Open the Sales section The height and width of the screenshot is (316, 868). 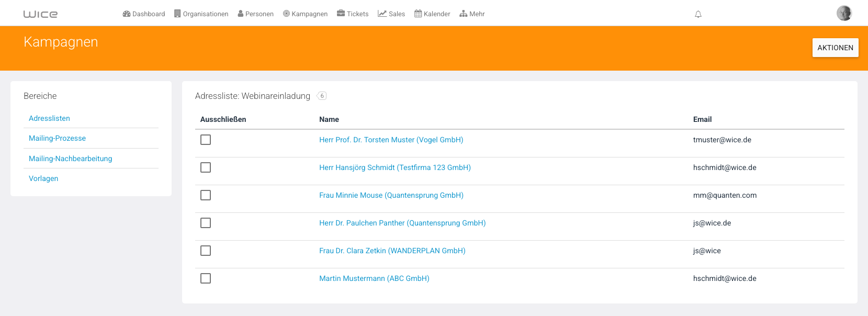click(x=391, y=14)
